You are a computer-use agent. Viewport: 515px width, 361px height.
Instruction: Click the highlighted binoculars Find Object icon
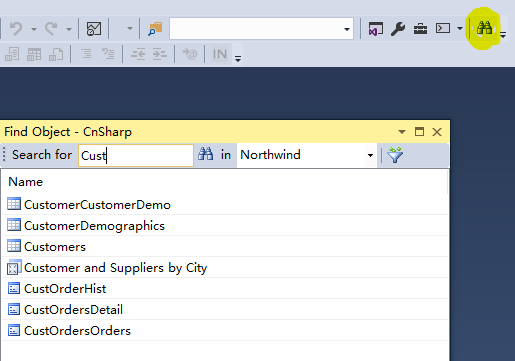coord(484,28)
